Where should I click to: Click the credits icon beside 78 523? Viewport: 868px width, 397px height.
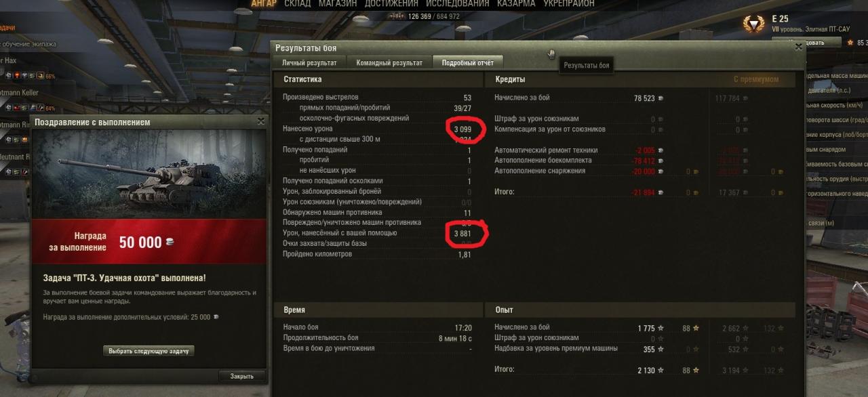pyautogui.click(x=660, y=98)
